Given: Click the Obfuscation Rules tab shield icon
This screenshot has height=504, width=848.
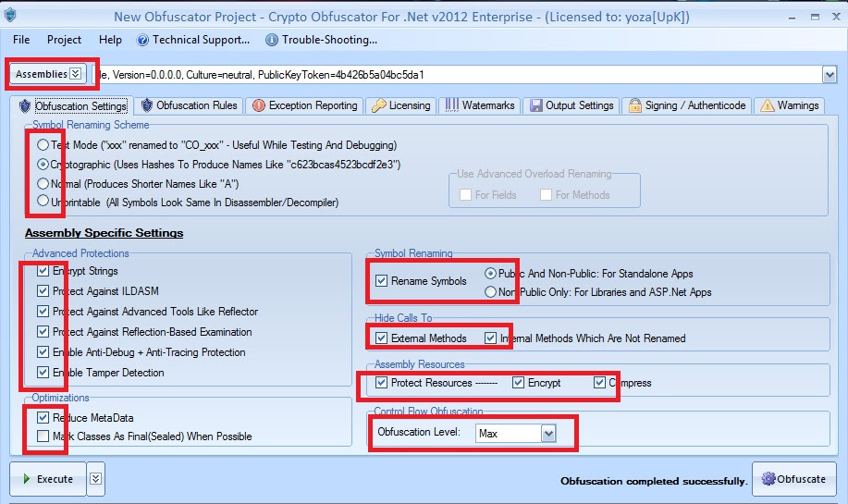Looking at the screenshot, I should point(146,105).
